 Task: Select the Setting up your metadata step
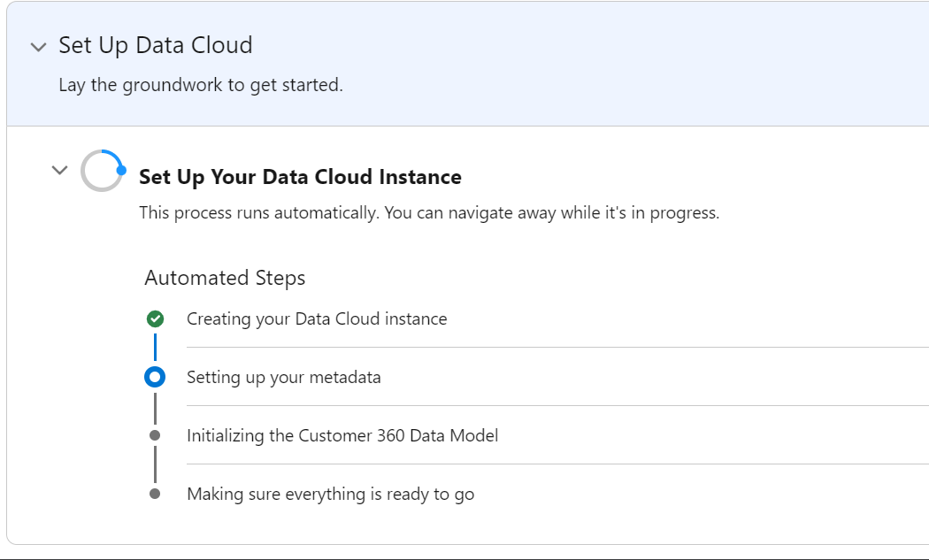283,378
